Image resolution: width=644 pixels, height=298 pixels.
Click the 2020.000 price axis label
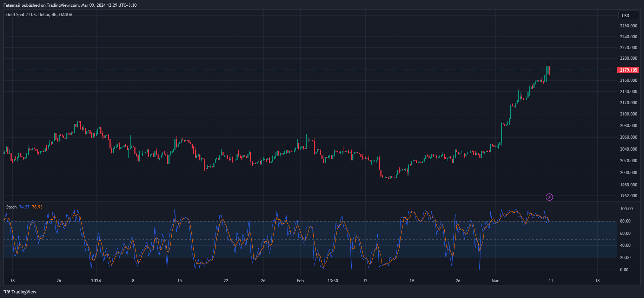tap(629, 161)
